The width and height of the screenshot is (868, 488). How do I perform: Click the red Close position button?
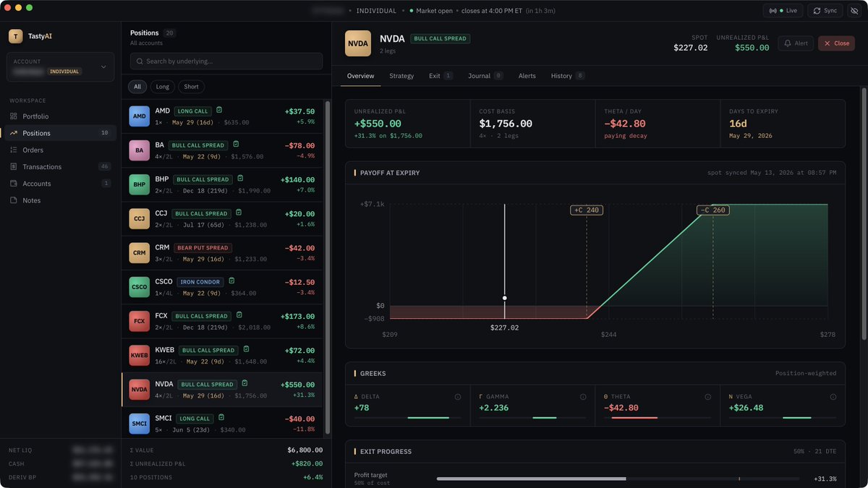(x=836, y=43)
